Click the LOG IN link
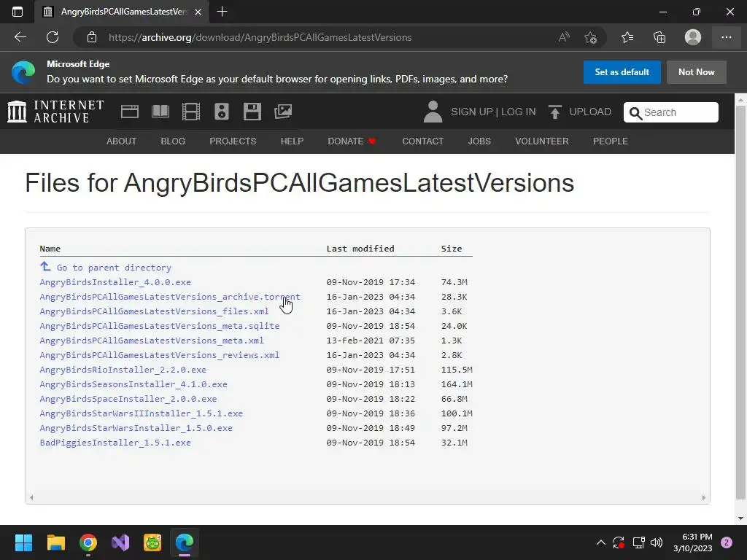The height and width of the screenshot is (560, 747). tap(519, 112)
